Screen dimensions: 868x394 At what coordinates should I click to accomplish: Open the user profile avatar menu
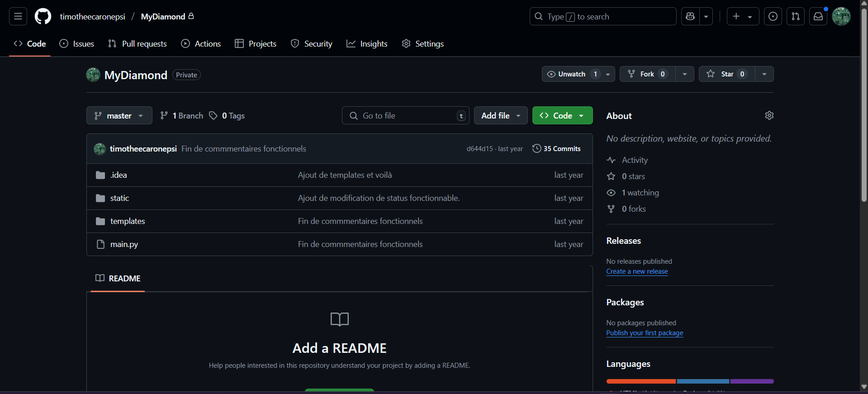click(841, 16)
